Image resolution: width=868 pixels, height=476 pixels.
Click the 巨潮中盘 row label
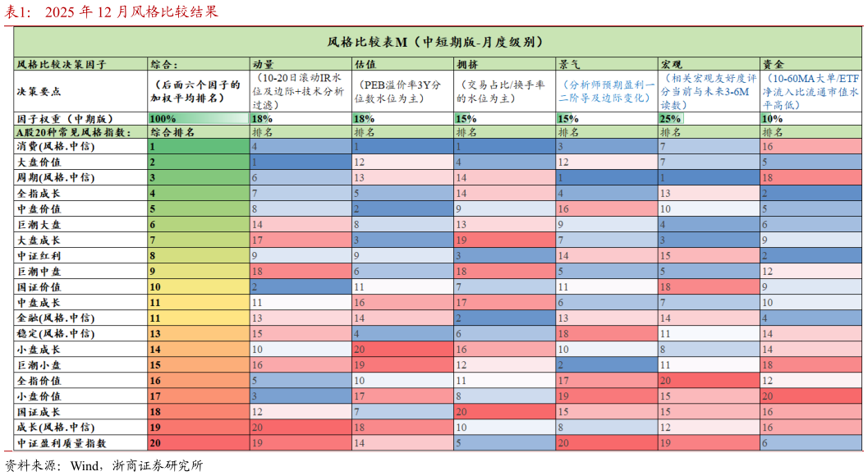[x=37, y=272]
